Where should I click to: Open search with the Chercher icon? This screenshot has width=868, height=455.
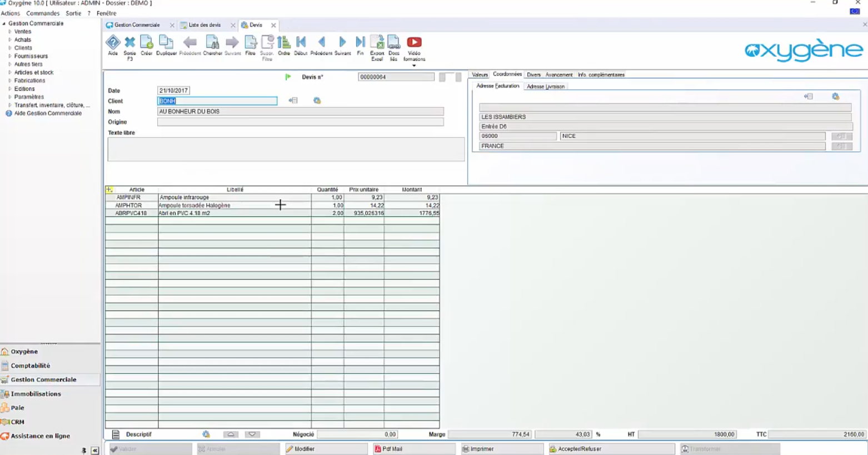point(212,44)
